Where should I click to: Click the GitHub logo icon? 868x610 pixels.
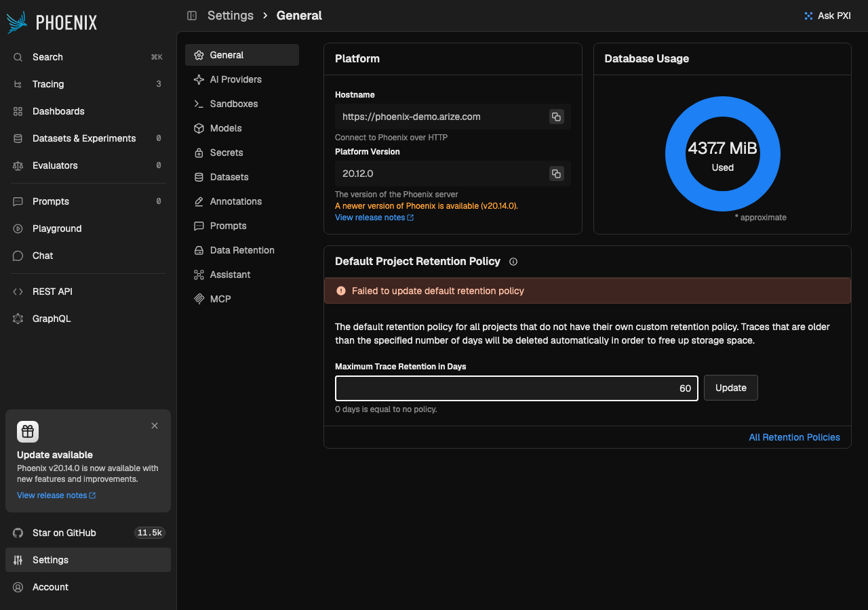(x=18, y=533)
